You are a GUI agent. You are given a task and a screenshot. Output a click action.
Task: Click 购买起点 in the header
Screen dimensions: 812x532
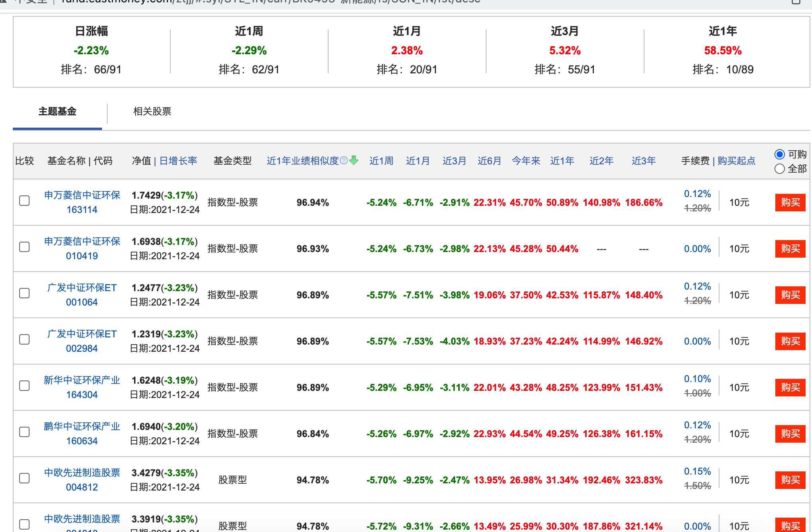coord(736,161)
